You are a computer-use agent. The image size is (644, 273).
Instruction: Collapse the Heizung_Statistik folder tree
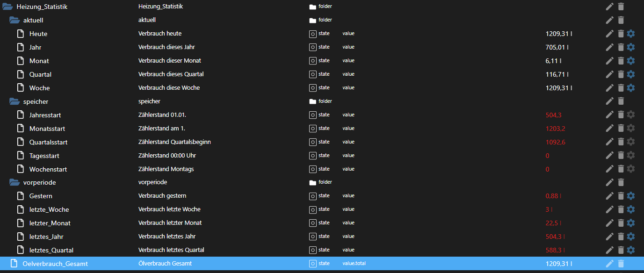coord(7,7)
